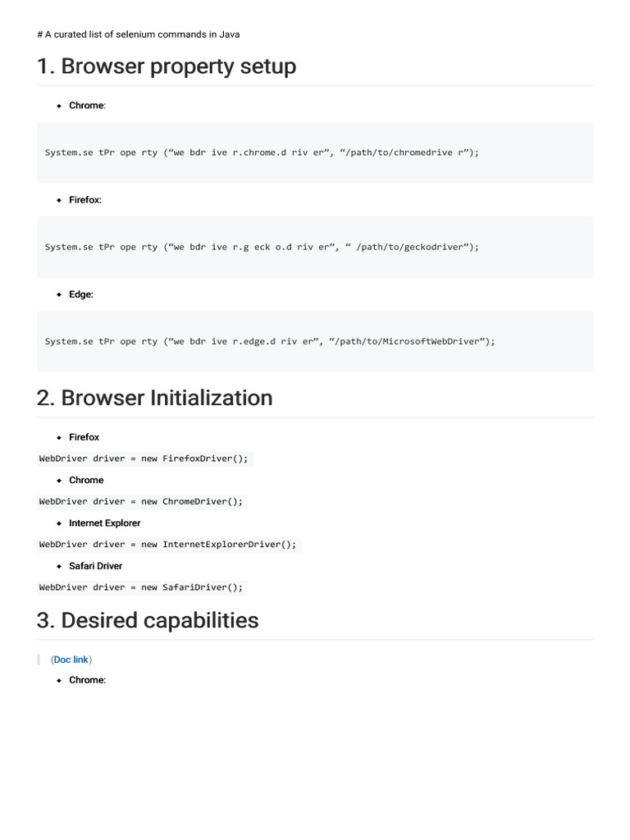Viewport: 630px width, 840px height.
Task: Click Firefox bullet under Browser Initialization
Action: click(84, 437)
